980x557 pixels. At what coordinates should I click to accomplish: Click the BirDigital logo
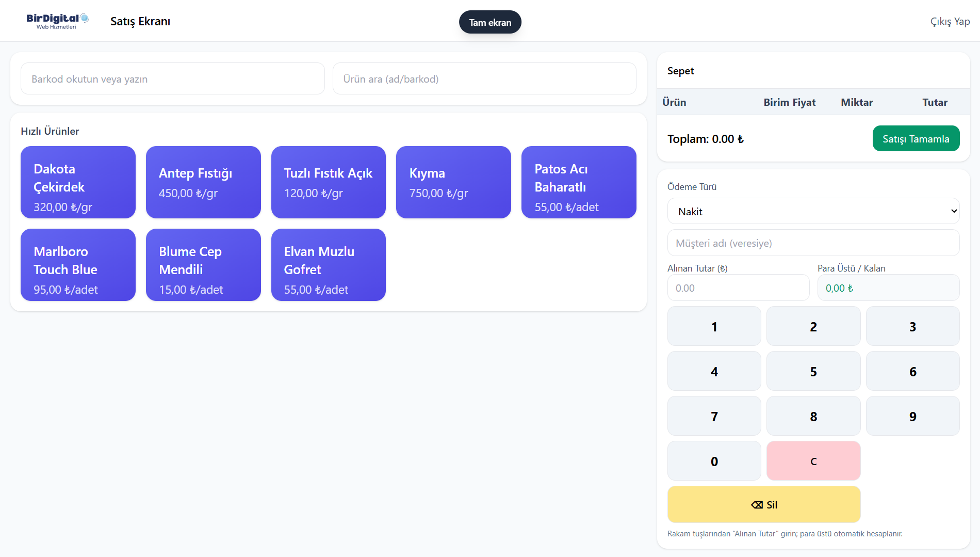[57, 21]
